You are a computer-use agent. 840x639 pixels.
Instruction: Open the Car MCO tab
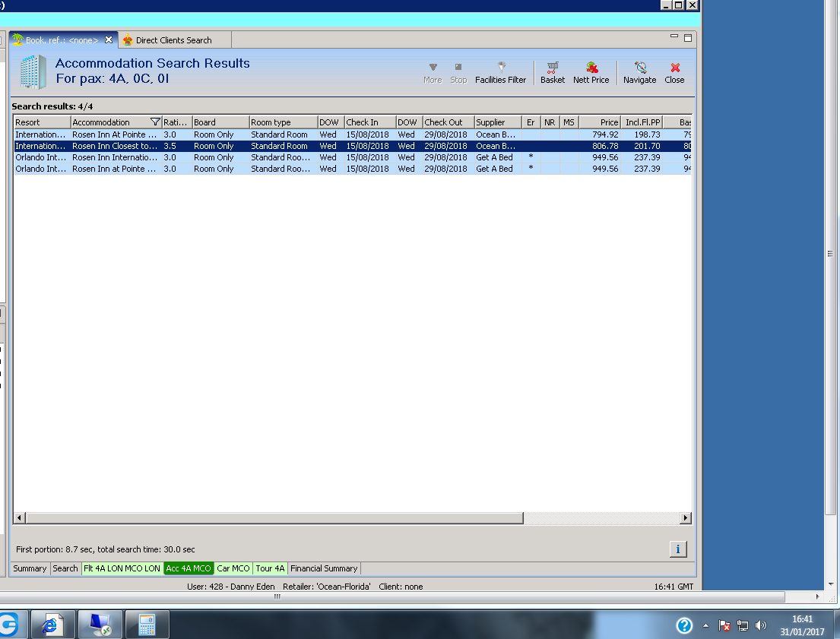(x=233, y=568)
